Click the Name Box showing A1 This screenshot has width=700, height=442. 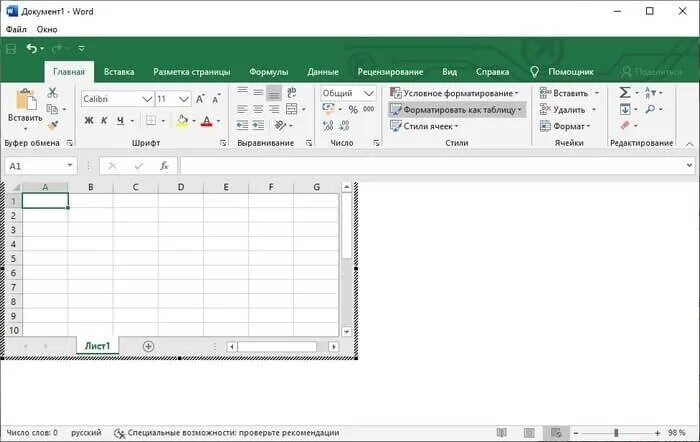click(40, 166)
